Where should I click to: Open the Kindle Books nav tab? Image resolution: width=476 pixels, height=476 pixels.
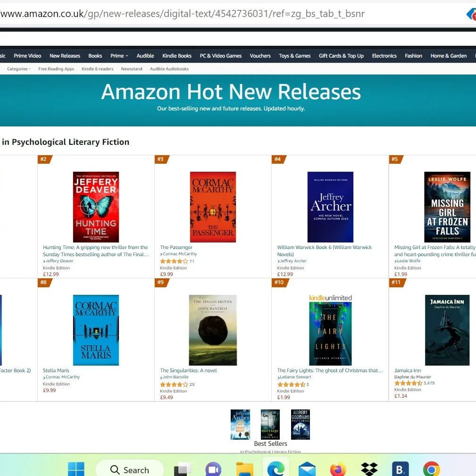[177, 56]
